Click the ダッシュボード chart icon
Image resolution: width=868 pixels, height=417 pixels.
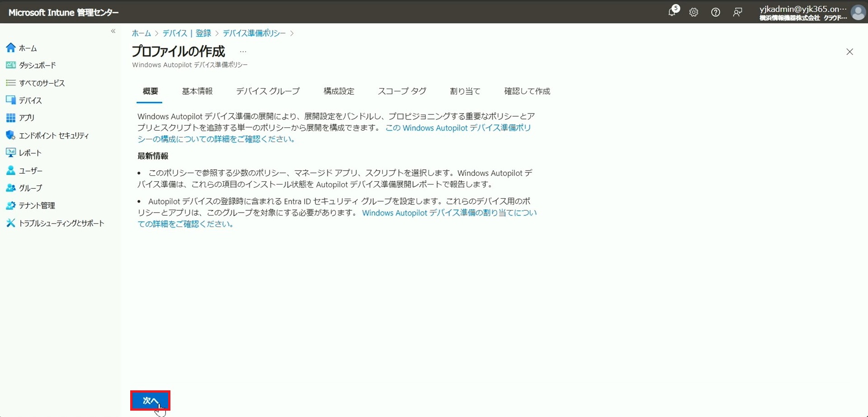pyautogui.click(x=11, y=65)
